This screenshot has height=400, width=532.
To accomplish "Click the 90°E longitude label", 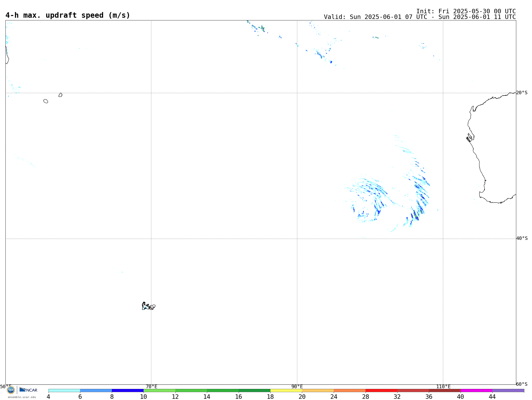I will 297,386.
